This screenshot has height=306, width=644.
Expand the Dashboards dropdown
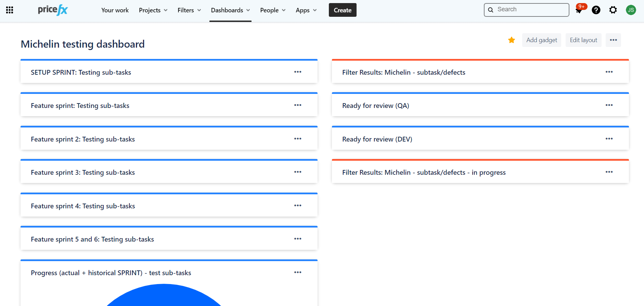[230, 10]
